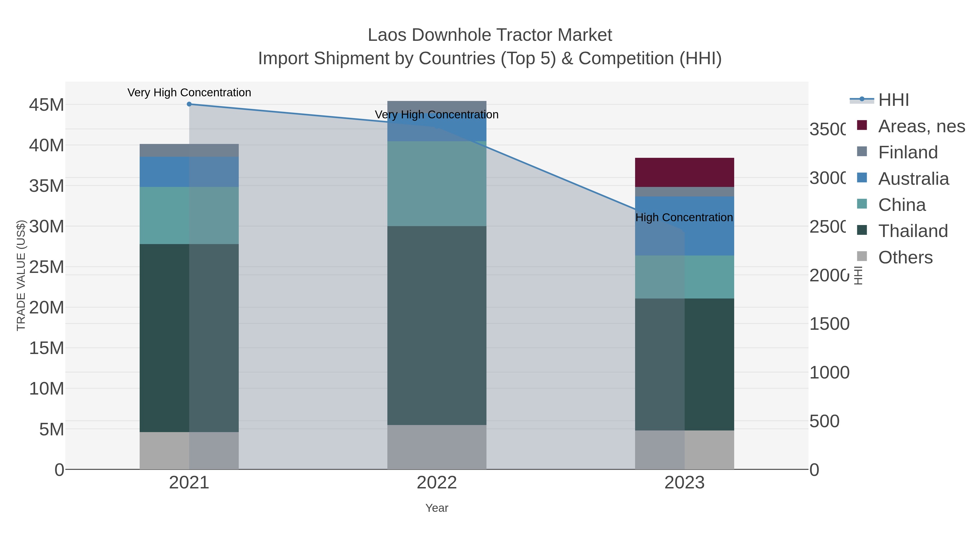Toggle the Others legend label
Screen dimensions: 980x551
[x=905, y=257]
